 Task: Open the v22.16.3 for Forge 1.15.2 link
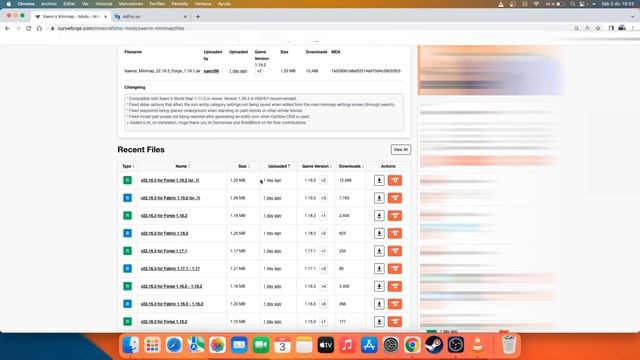164,322
